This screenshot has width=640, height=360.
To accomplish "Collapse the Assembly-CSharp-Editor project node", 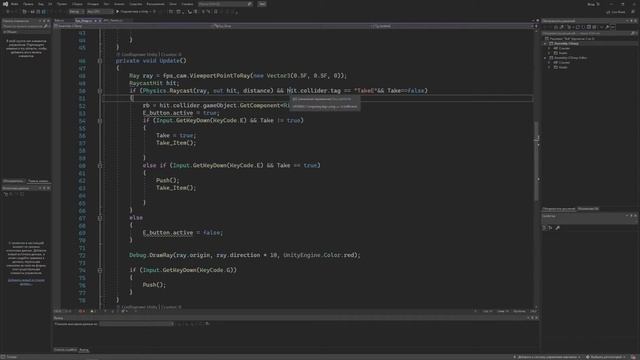I will click(x=545, y=58).
